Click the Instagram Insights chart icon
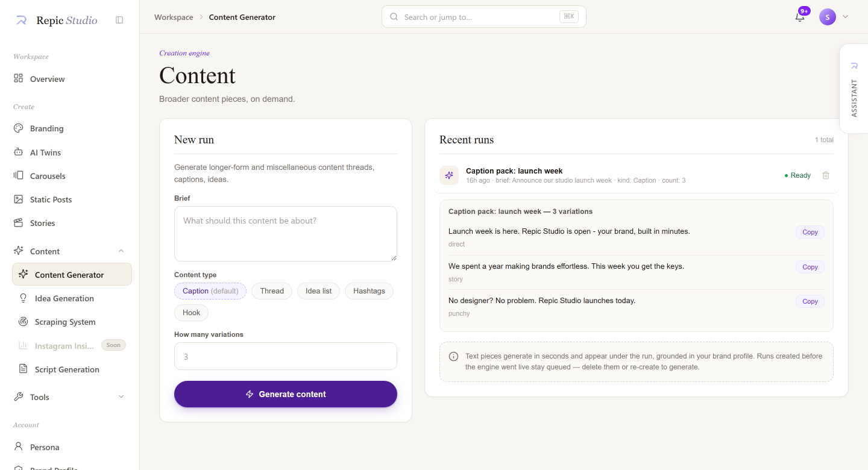Image resolution: width=868 pixels, height=470 pixels. pyautogui.click(x=24, y=345)
